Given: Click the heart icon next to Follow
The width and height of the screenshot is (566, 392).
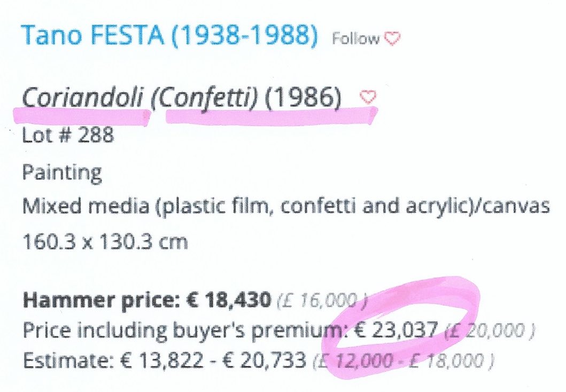Looking at the screenshot, I should point(392,38).
